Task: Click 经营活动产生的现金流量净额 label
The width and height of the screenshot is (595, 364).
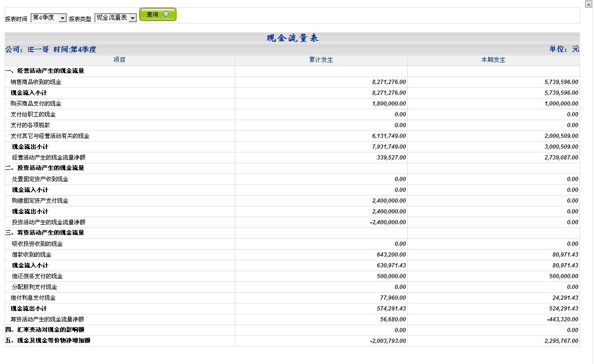Action: (x=49, y=158)
